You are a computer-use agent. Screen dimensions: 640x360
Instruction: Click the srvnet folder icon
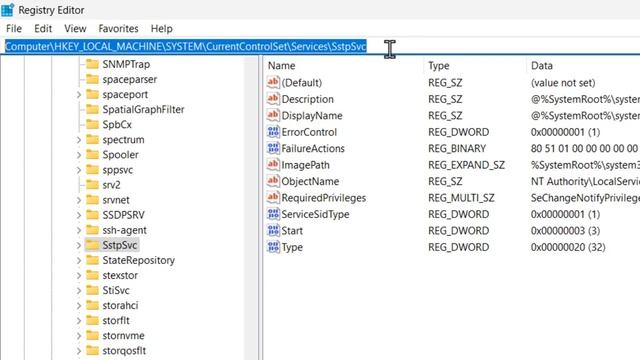coord(92,200)
